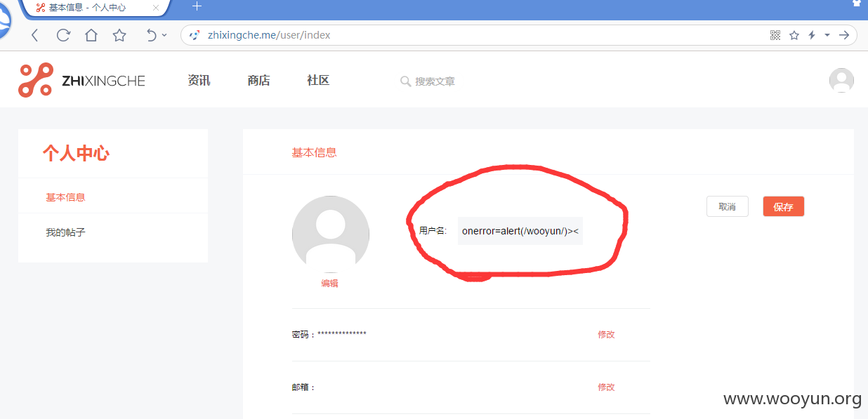Image resolution: width=868 pixels, height=419 pixels.
Task: Click the 基本信息 section tab heading
Action: point(314,152)
